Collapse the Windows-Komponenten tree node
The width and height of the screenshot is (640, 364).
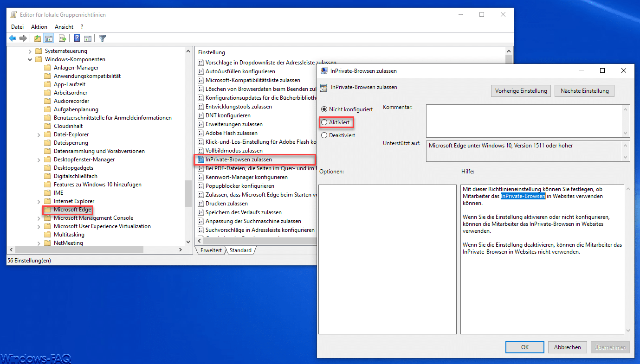[x=30, y=59]
